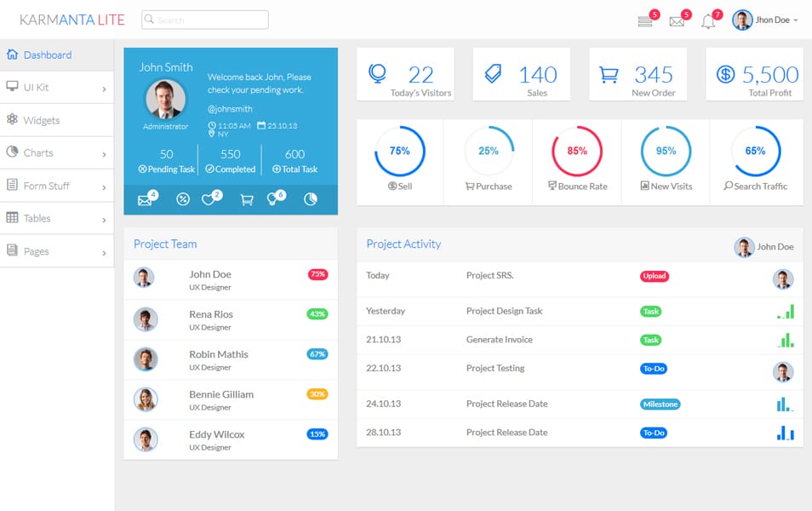Click To-Do badge in 28.10.13 row
Screen dimensions: 812x511
click(654, 433)
